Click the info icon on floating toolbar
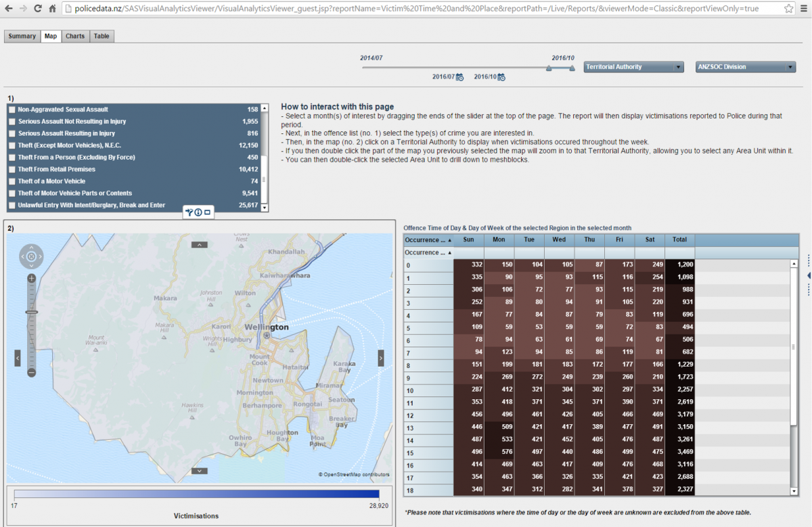 198,212
